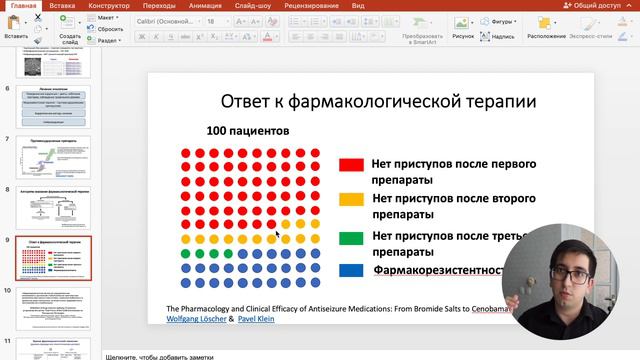
Task: Switch to the Главная tab
Action: [23, 6]
